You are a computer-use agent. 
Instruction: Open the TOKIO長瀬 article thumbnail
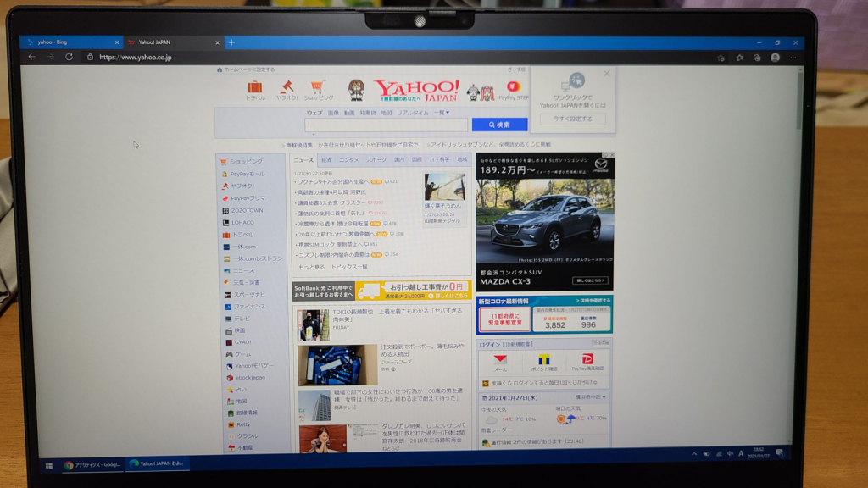pos(313,324)
